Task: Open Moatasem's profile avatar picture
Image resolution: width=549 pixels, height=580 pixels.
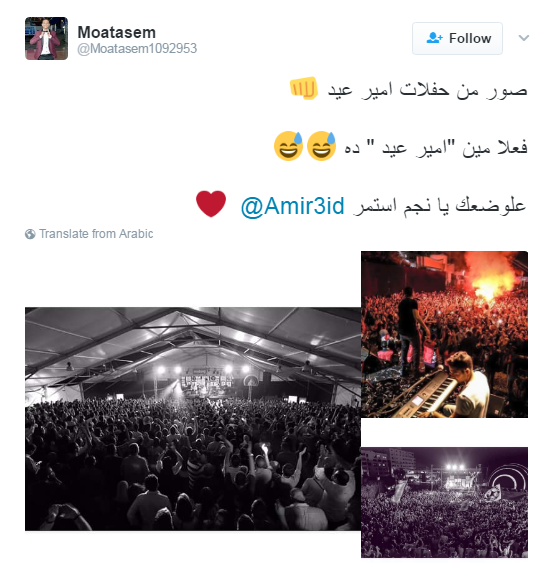Action: pyautogui.click(x=47, y=38)
